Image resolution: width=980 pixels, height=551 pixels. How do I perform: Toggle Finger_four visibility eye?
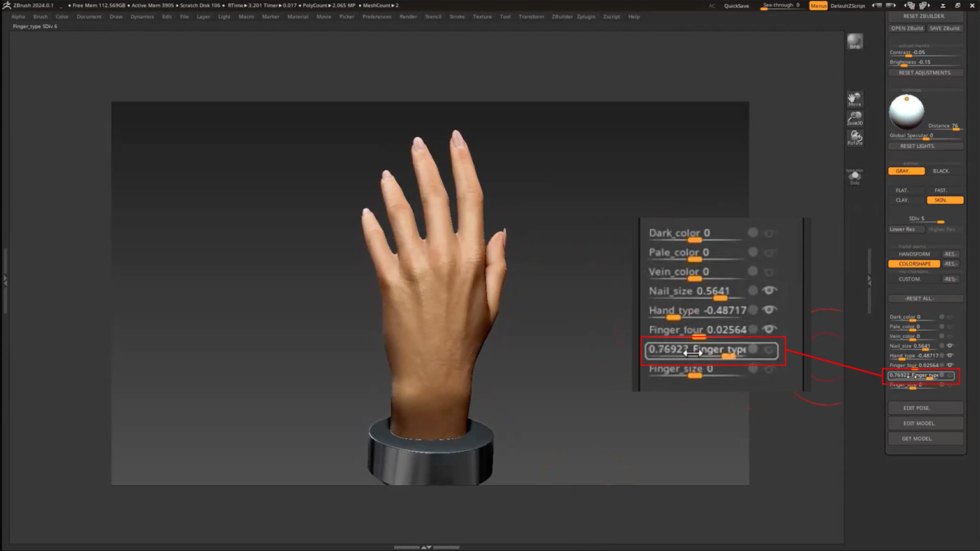(x=769, y=329)
